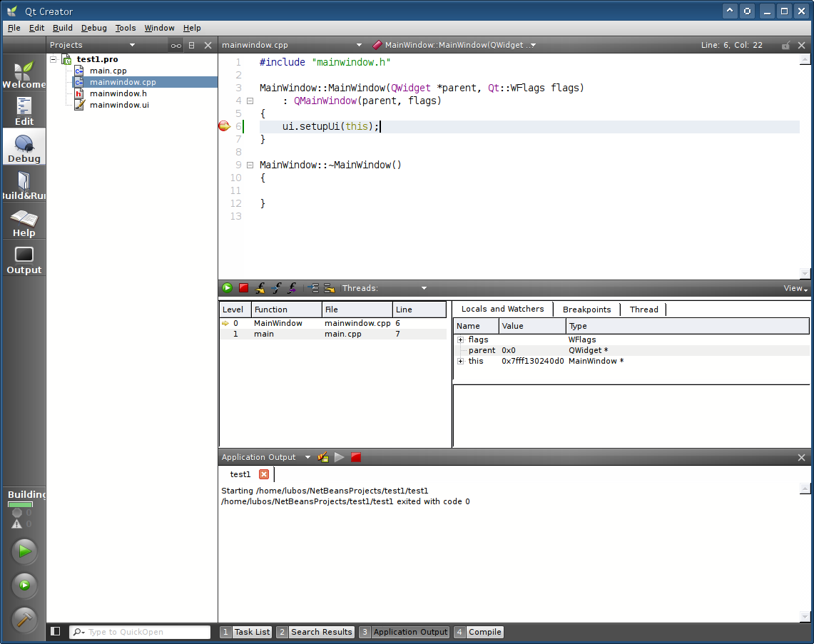
Task: Toggle editor lock icon near line info
Action: pyautogui.click(x=786, y=45)
